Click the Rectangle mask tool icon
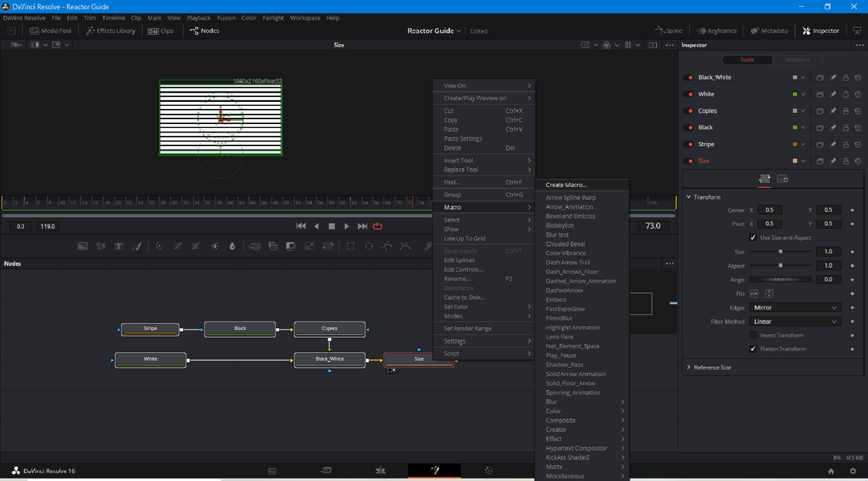This screenshot has height=481, width=868. pos(350,246)
